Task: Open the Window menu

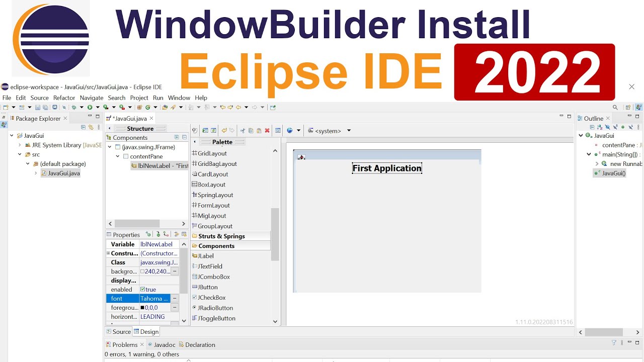Action: click(179, 98)
